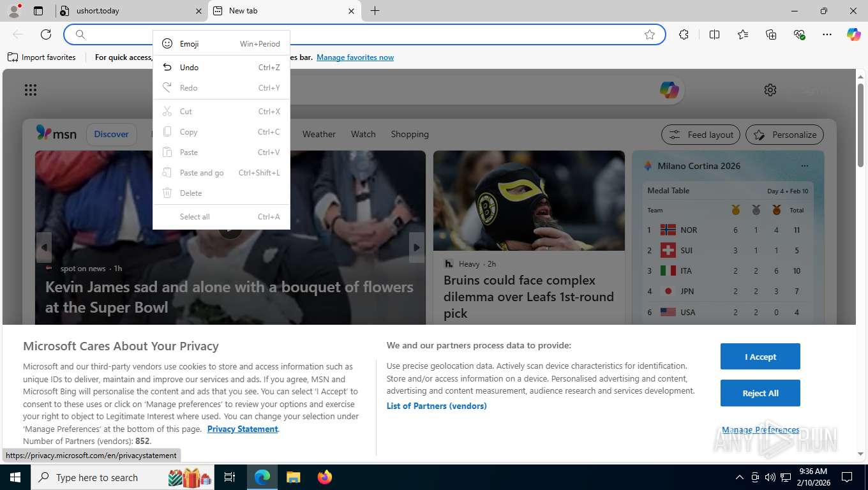The width and height of the screenshot is (868, 490).
Task: Open the Watch feed tab
Action: pos(363,134)
